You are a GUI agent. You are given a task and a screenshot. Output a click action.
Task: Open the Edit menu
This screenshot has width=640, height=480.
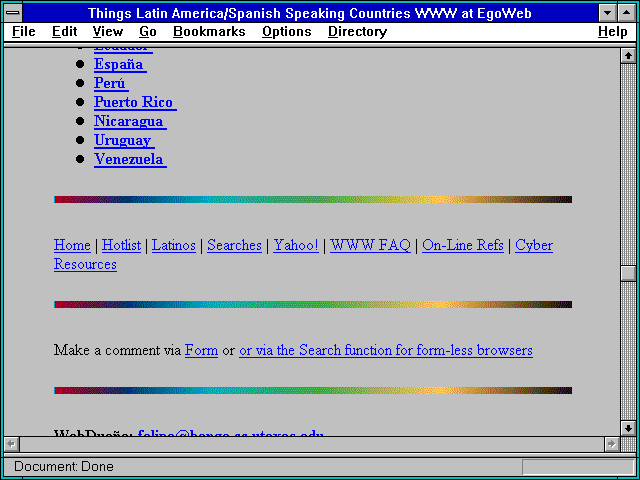click(64, 31)
